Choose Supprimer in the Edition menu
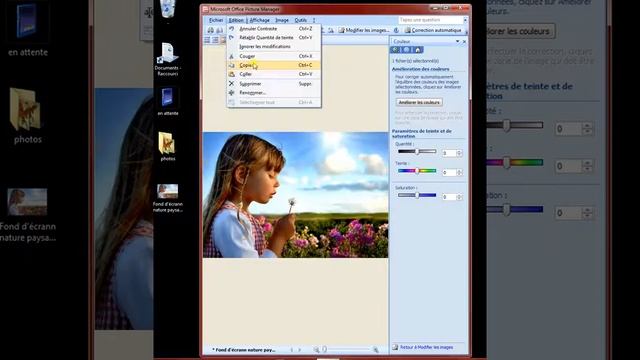The height and width of the screenshot is (360, 640). 274,84
